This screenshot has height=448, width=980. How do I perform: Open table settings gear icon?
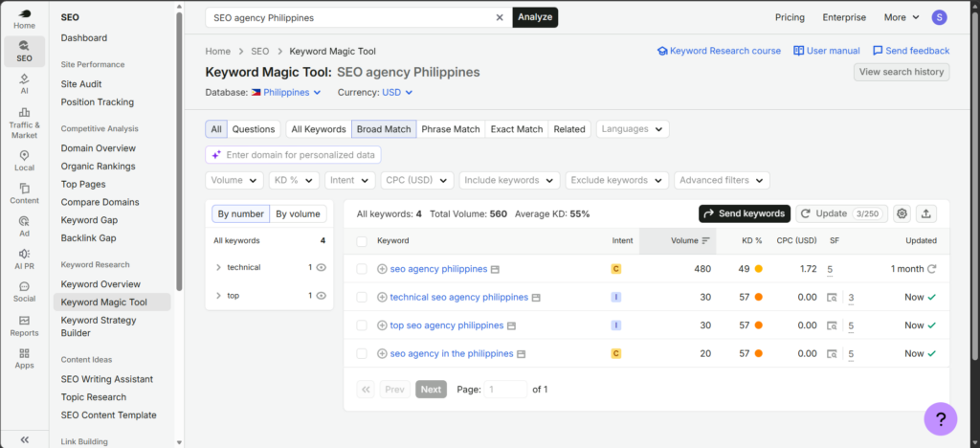point(902,213)
